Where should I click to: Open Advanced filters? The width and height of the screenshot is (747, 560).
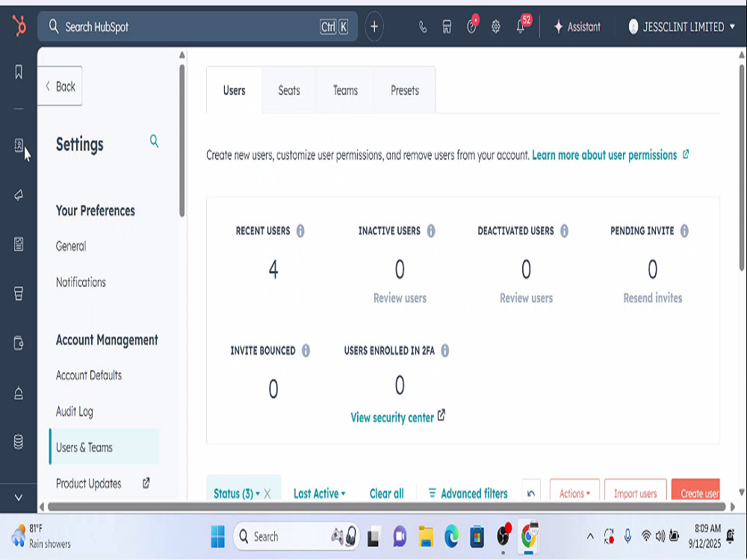pos(468,494)
